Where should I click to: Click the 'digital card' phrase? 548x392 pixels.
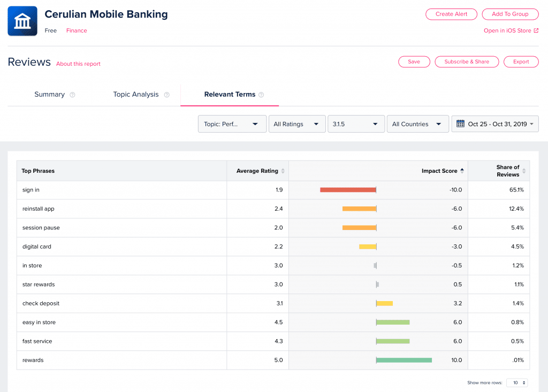[x=37, y=247]
